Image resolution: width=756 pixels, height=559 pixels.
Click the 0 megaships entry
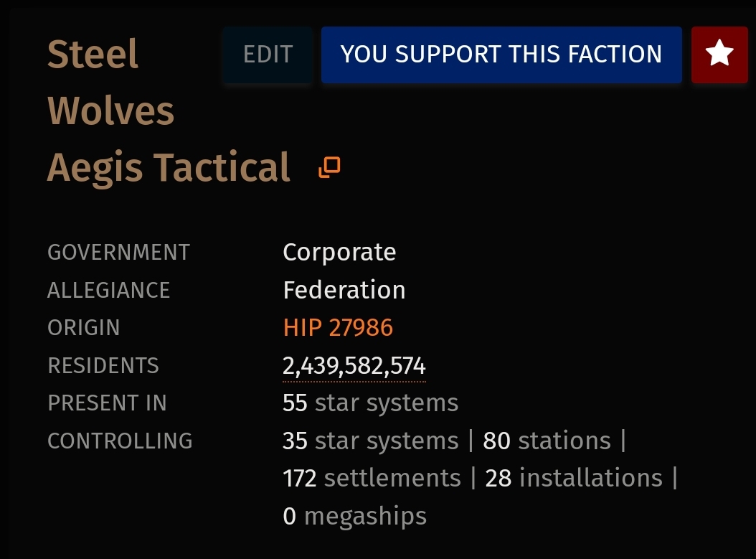click(x=355, y=517)
